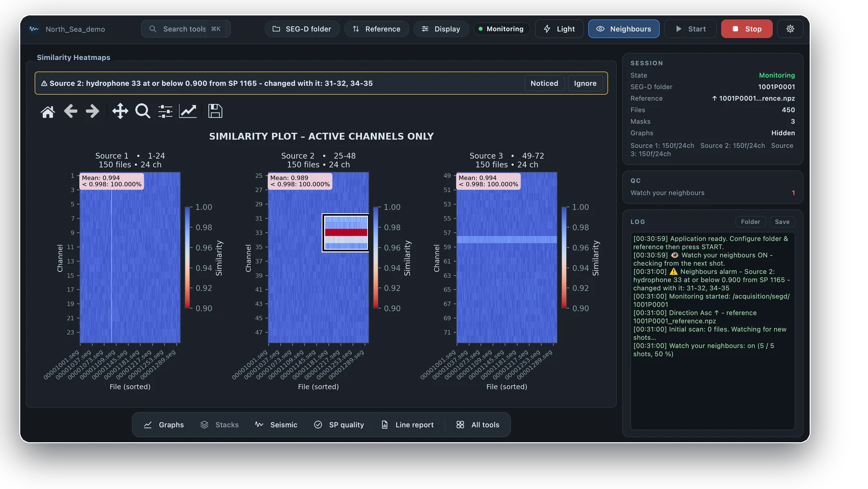Open settings with the gear icon
This screenshot has height=489, width=868.
coord(790,29)
